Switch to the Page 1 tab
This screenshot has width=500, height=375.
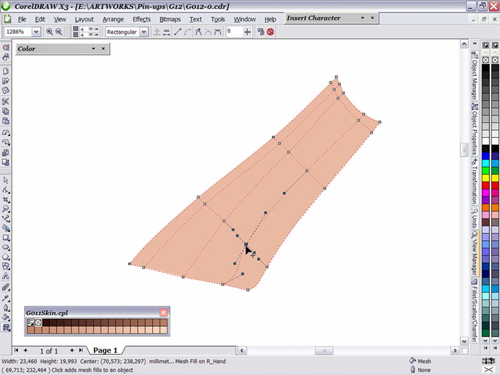coord(105,350)
